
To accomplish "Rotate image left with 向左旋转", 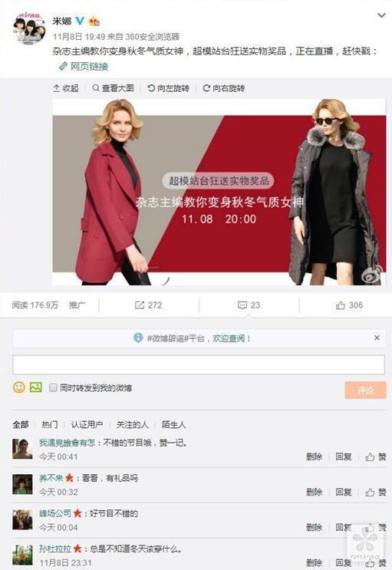I will point(168,88).
